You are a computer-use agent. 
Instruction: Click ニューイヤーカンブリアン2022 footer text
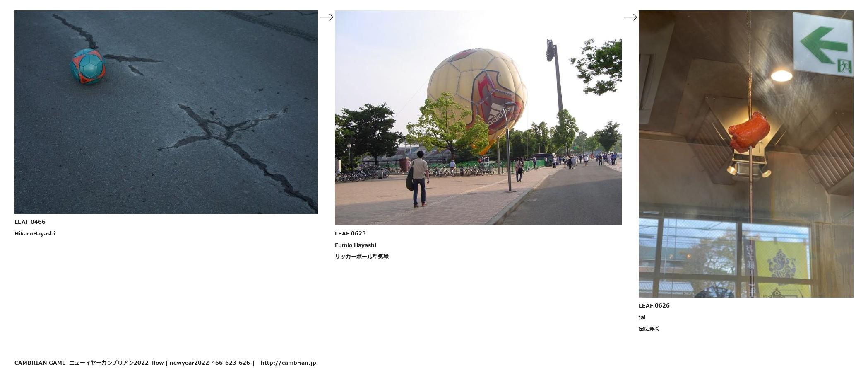[x=108, y=363]
